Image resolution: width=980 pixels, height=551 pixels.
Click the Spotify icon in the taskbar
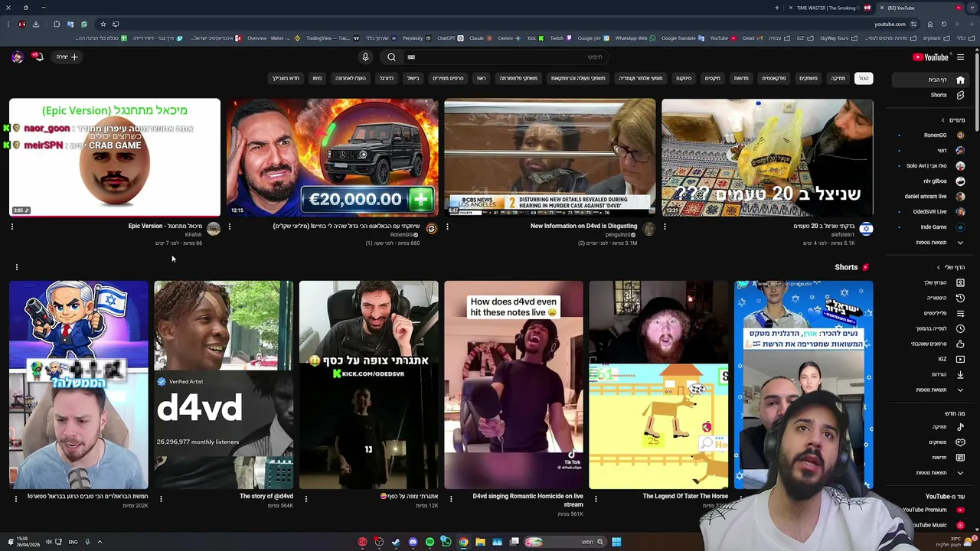[430, 542]
